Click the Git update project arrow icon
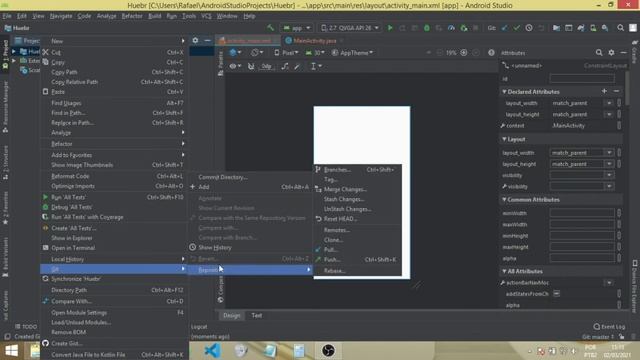Viewport: 640px width, 360px height. click(x=504, y=28)
